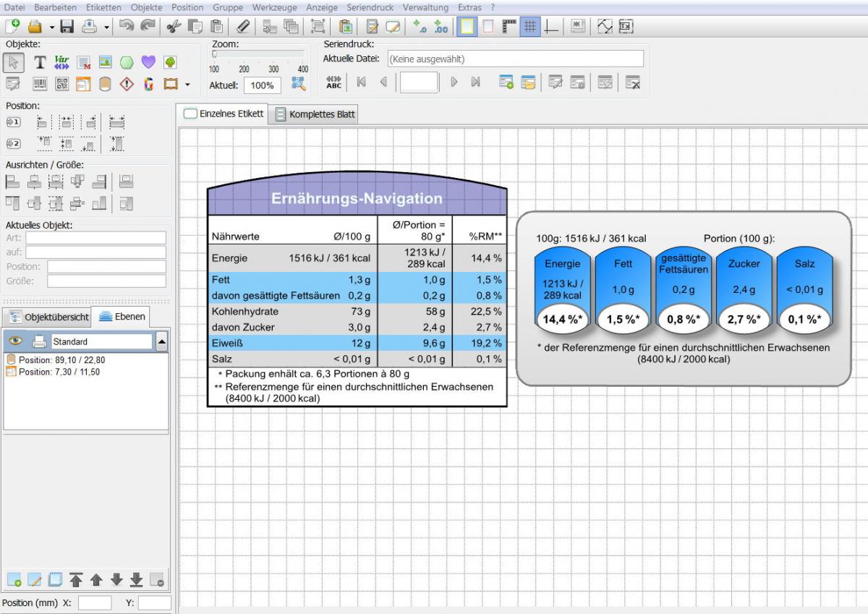Toggle grid display in toolbar
This screenshot has height=614, width=868.
coord(530,27)
